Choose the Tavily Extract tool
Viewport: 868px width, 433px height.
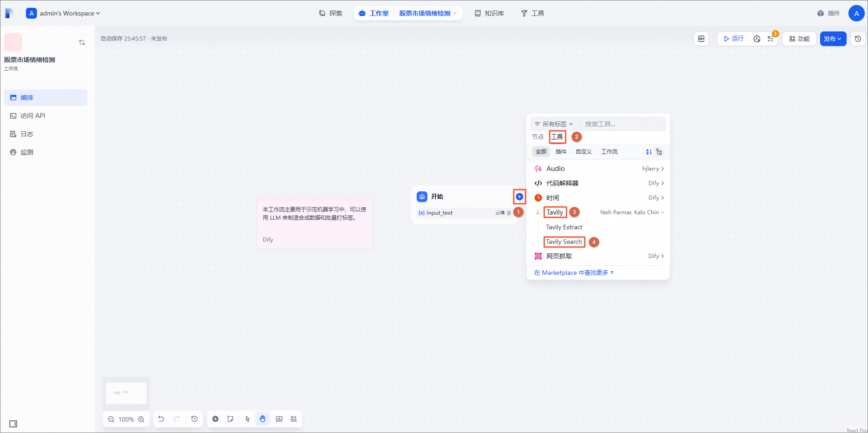coord(564,227)
